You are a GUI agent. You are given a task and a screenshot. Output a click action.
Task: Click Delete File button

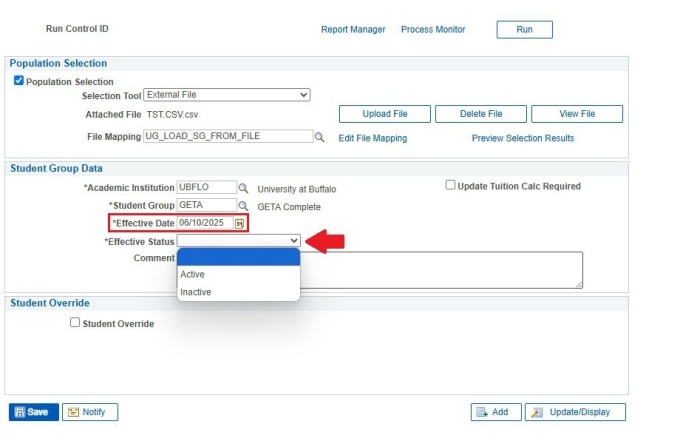coord(481,114)
